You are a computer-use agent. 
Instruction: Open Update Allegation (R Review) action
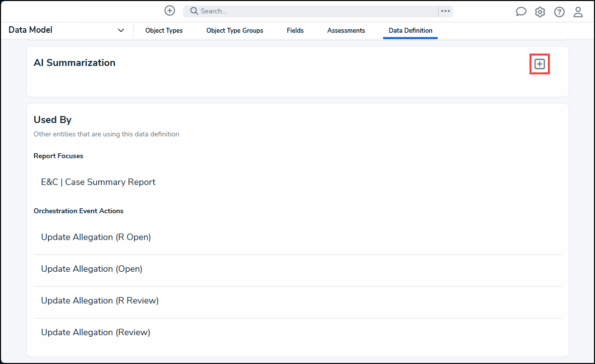[x=100, y=301]
